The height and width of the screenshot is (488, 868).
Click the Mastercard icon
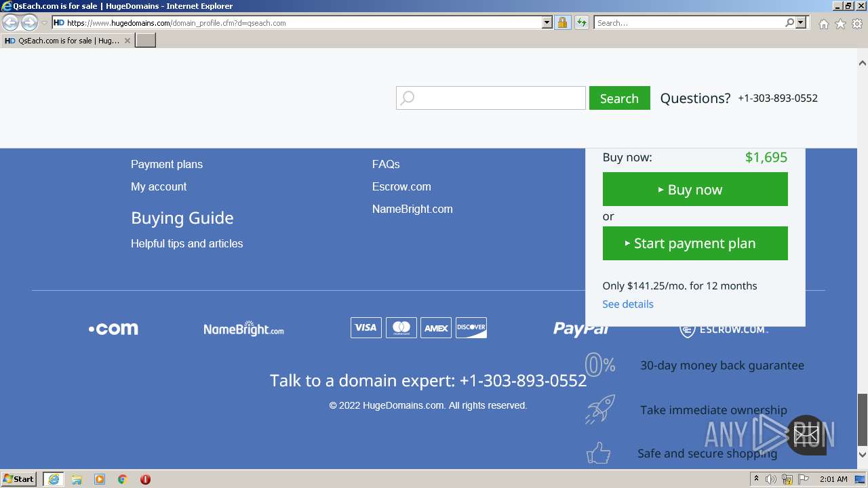[x=401, y=328]
